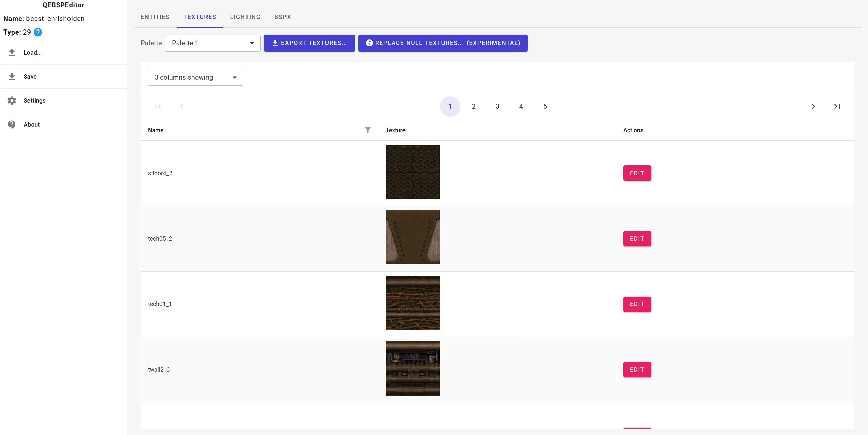The height and width of the screenshot is (435, 868).
Task: Edit the twall2_6 texture
Action: click(x=637, y=370)
